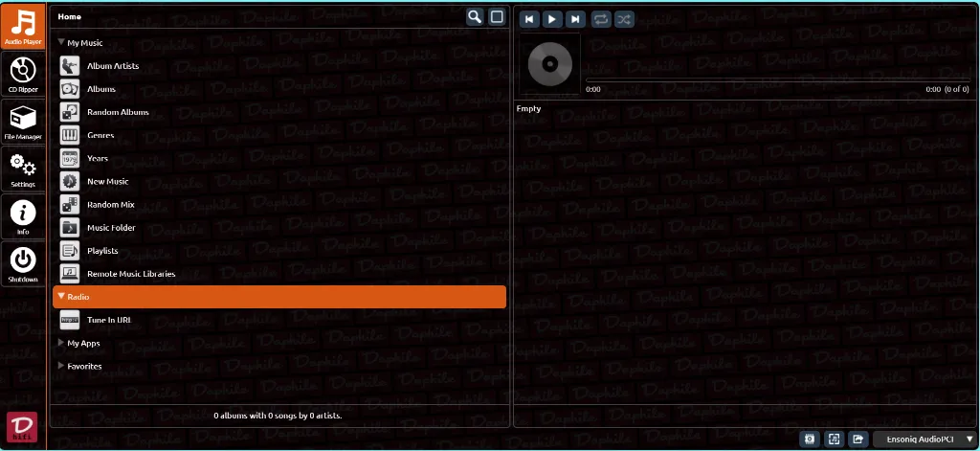Open Playlists
This screenshot has width=980, height=451.
[102, 251]
